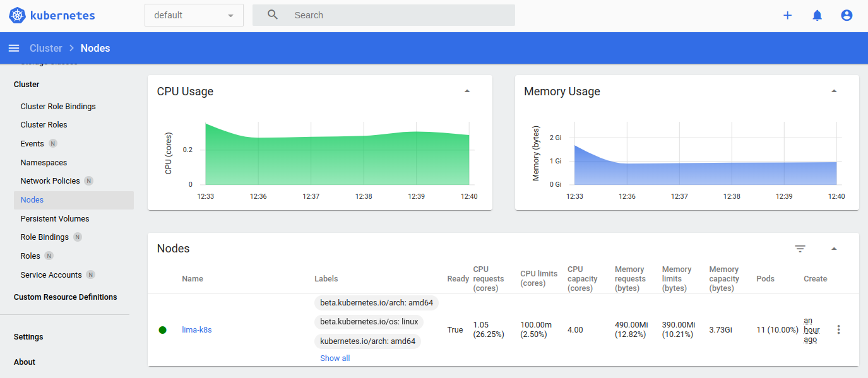This screenshot has height=378, width=868.
Task: Click the create new resource plus icon
Action: coord(787,15)
